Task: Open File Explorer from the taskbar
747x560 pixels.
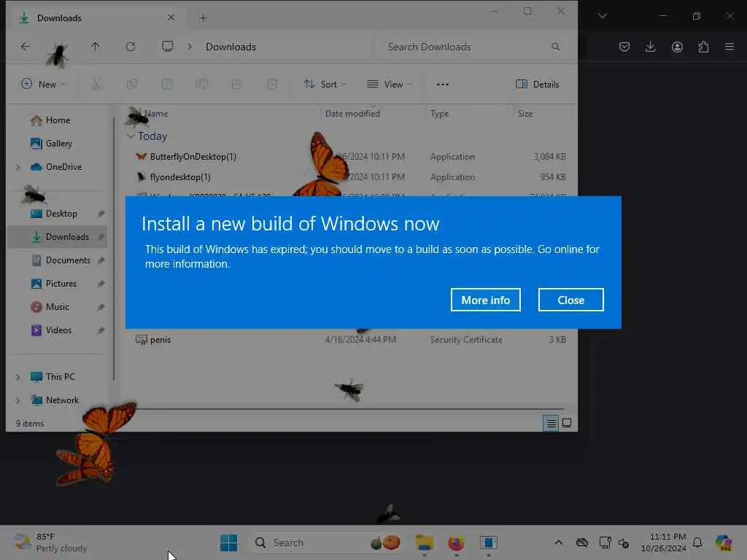Action: pyautogui.click(x=424, y=542)
